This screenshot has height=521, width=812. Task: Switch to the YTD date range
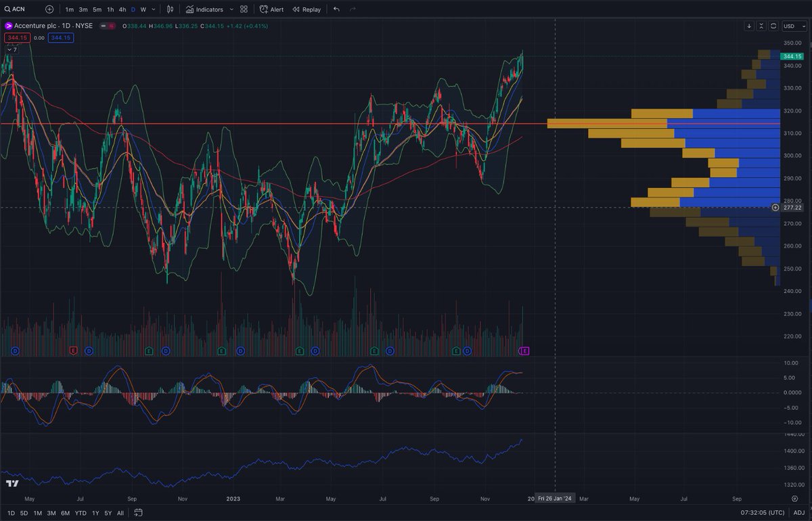pos(81,513)
